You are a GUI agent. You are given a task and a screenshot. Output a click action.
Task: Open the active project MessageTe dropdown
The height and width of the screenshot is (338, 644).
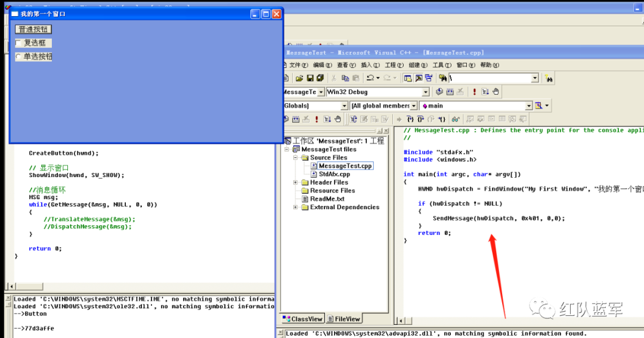pos(321,92)
